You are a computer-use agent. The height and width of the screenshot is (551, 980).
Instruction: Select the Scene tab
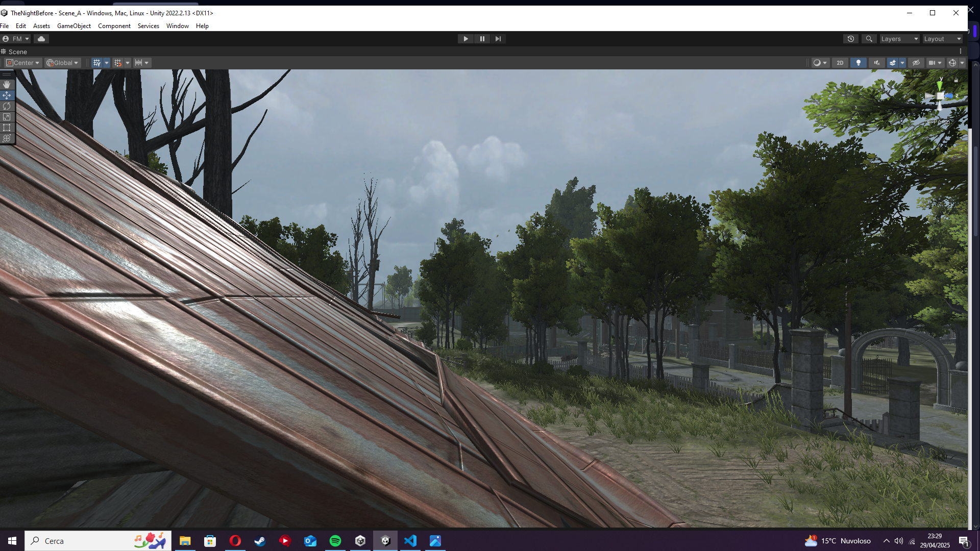pos(14,52)
